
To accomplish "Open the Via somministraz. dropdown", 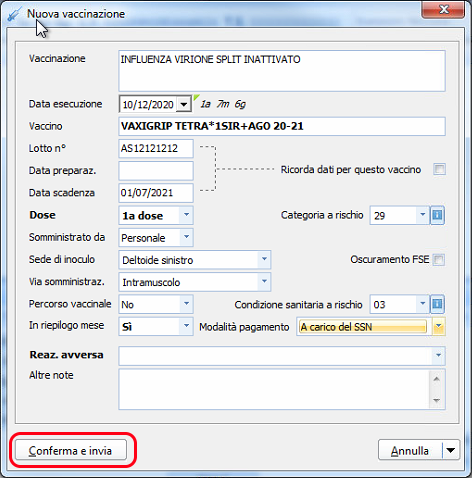I will pyautogui.click(x=264, y=282).
